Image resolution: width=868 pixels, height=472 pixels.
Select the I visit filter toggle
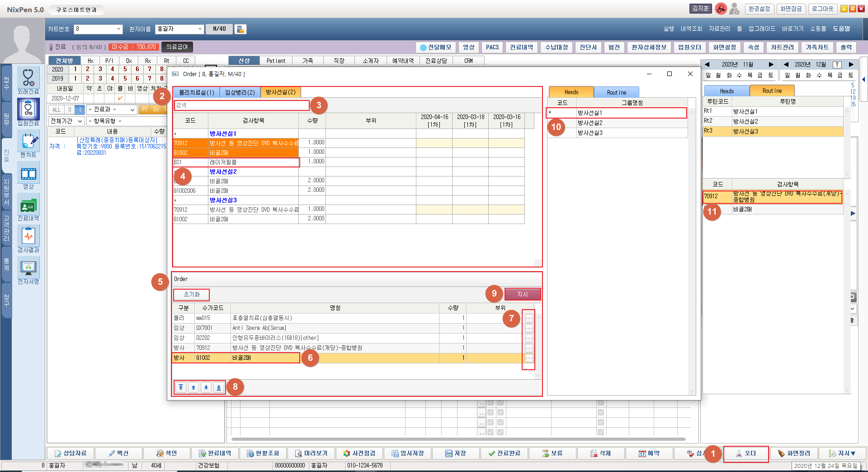pyautogui.click(x=80, y=110)
